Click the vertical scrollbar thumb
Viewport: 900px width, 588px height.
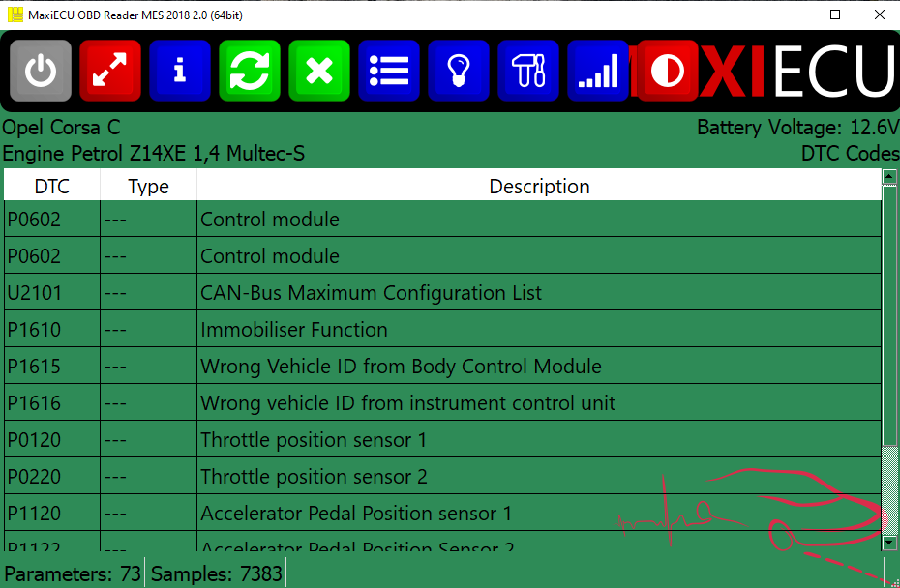(889, 315)
